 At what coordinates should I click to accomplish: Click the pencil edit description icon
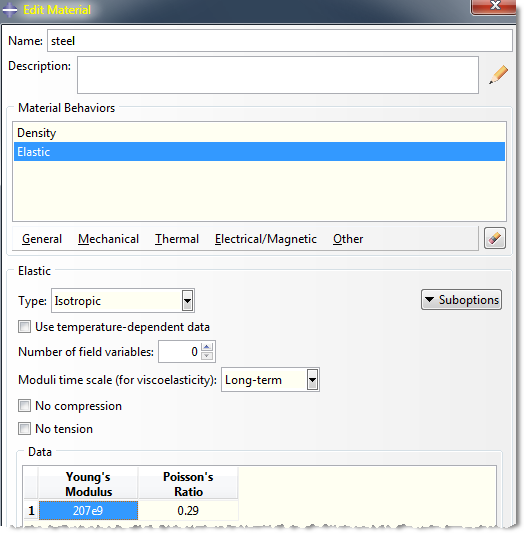(498, 75)
